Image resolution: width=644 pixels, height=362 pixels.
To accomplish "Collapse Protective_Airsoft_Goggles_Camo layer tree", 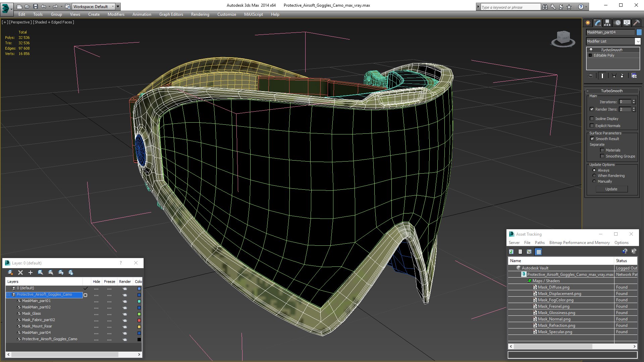I will tap(8, 295).
